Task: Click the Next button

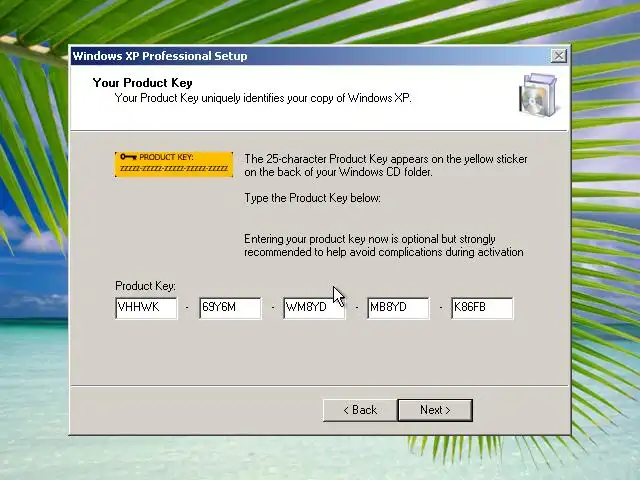Action: pos(435,410)
